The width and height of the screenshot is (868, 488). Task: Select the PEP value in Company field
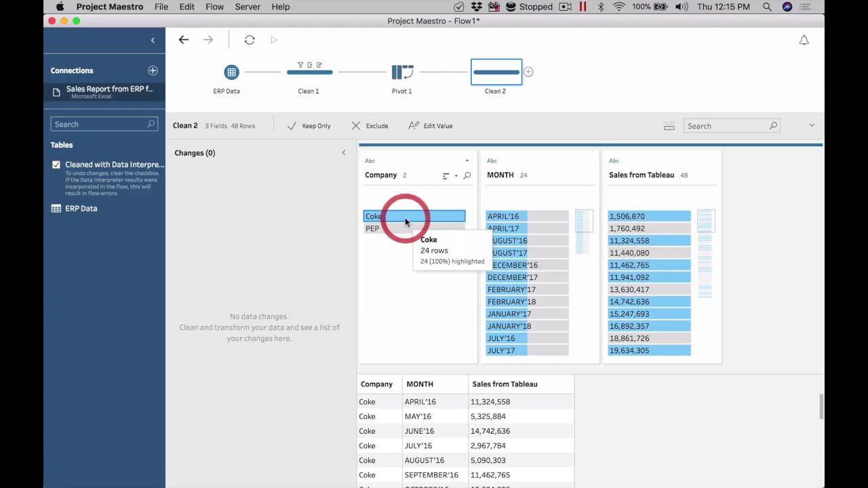pos(414,228)
